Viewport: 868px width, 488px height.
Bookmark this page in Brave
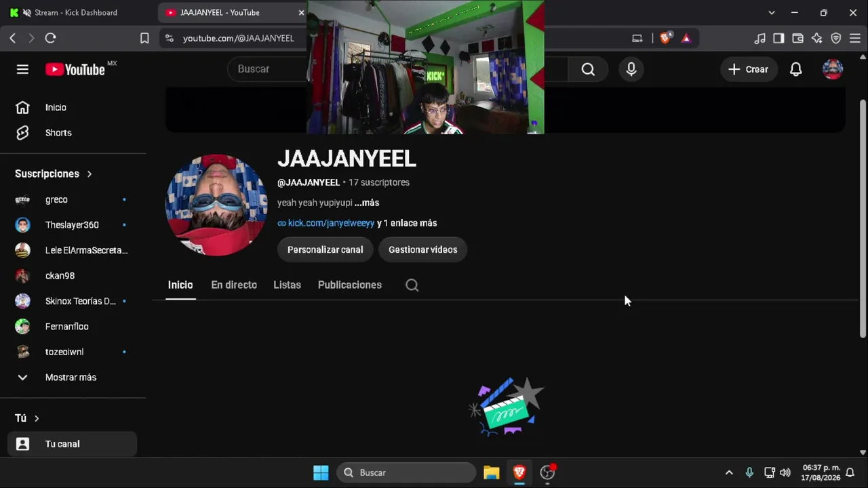(x=144, y=39)
